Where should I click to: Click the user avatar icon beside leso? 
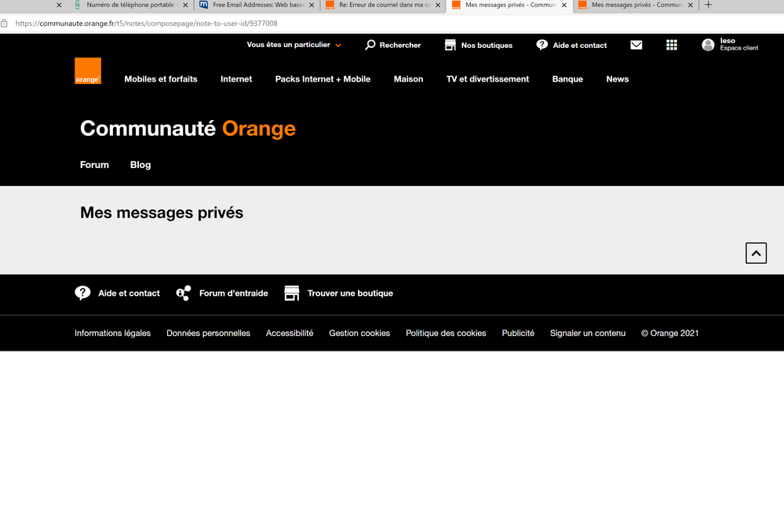coord(708,45)
